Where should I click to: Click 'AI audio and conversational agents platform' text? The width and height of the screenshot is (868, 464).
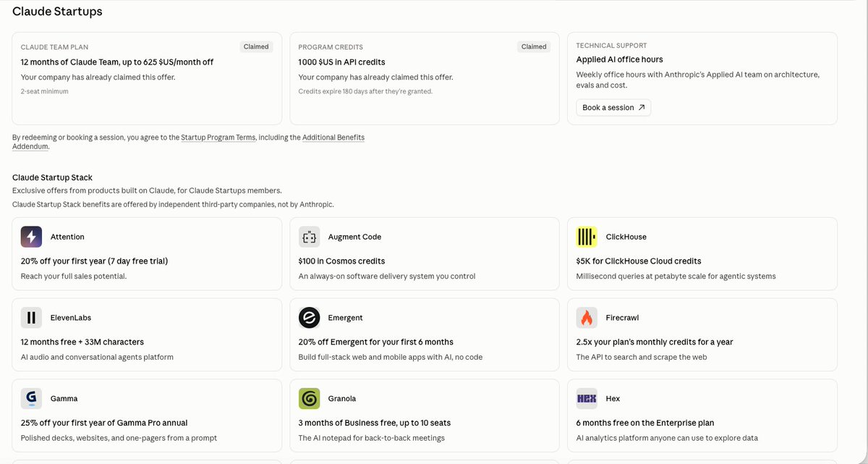click(x=97, y=357)
